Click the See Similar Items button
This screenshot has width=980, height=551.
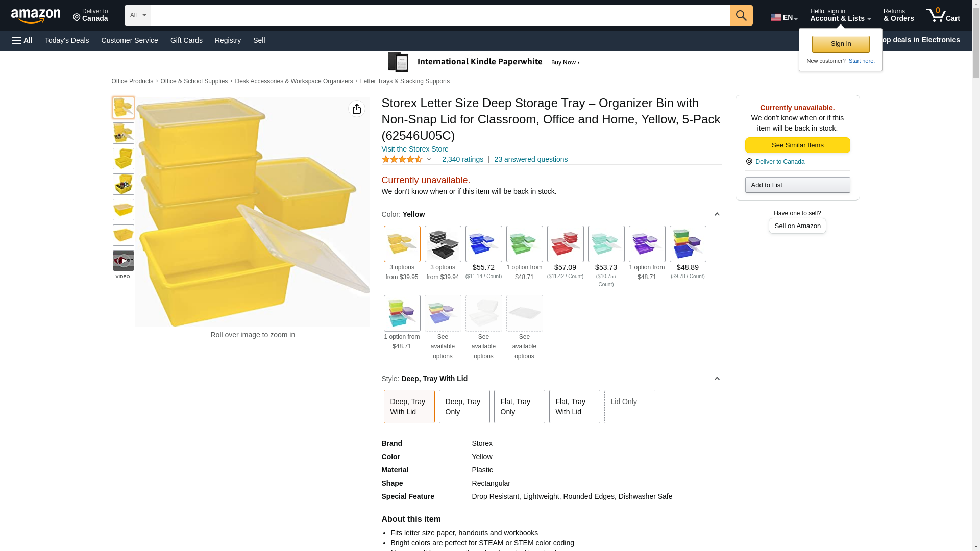[x=797, y=145]
